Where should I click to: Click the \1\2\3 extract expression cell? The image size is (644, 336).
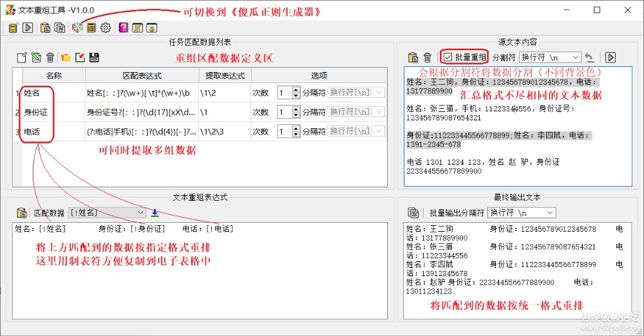225,131
